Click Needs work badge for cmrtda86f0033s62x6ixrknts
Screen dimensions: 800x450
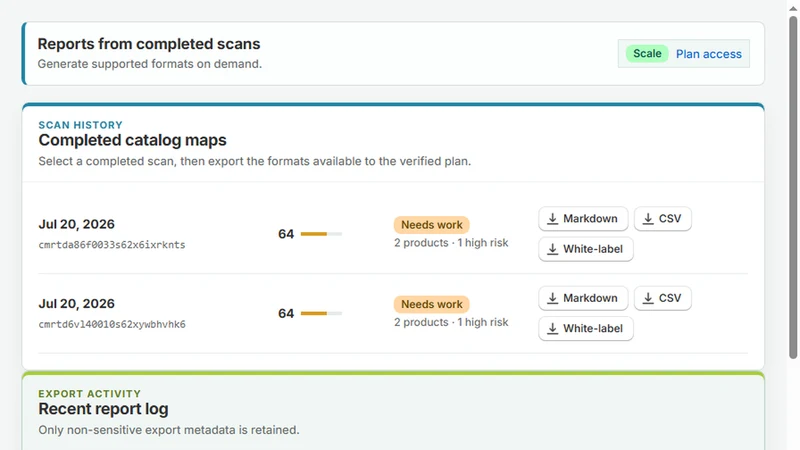[432, 224]
